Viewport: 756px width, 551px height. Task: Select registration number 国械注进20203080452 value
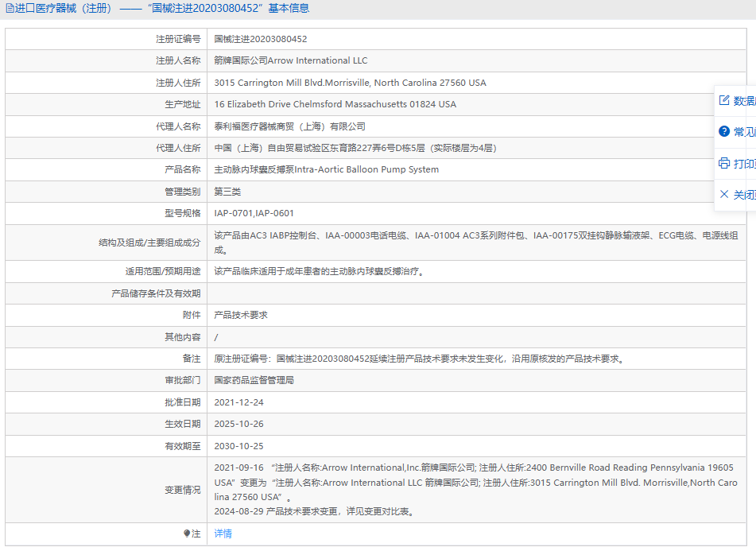pos(261,39)
